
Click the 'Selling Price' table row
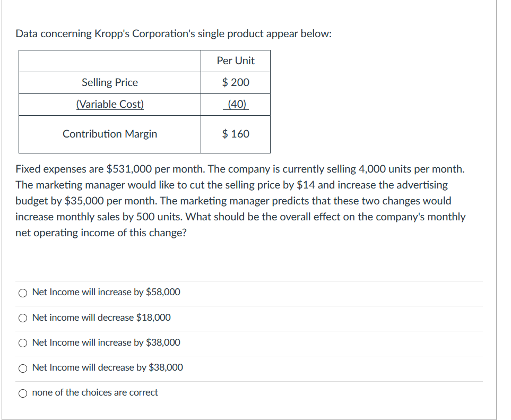[x=109, y=82]
